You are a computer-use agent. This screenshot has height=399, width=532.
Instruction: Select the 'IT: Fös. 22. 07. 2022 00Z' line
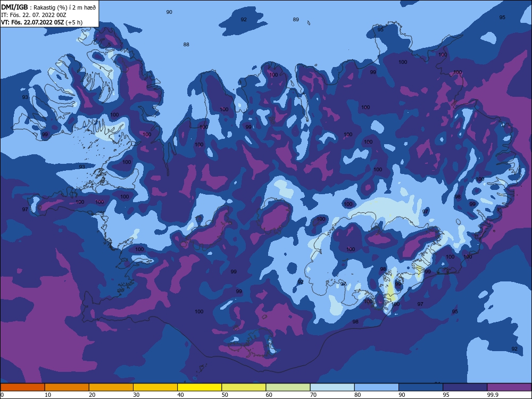click(x=34, y=15)
